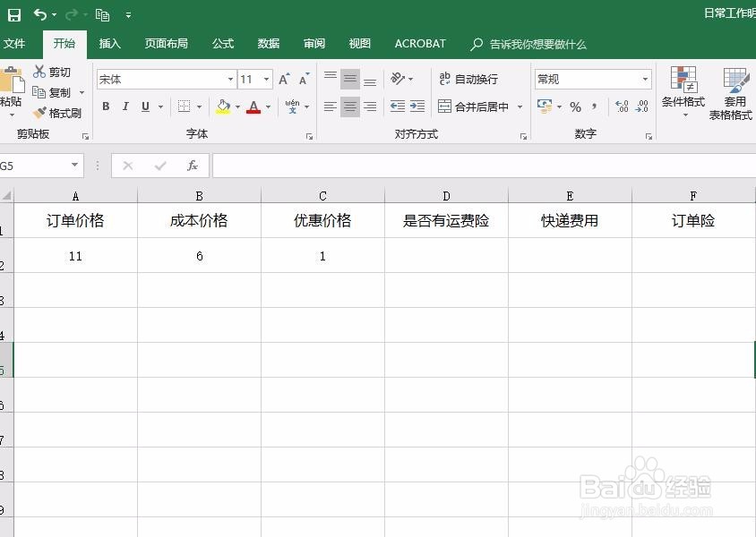Click Increase Decimal icon
This screenshot has height=537, width=756.
pos(622,107)
